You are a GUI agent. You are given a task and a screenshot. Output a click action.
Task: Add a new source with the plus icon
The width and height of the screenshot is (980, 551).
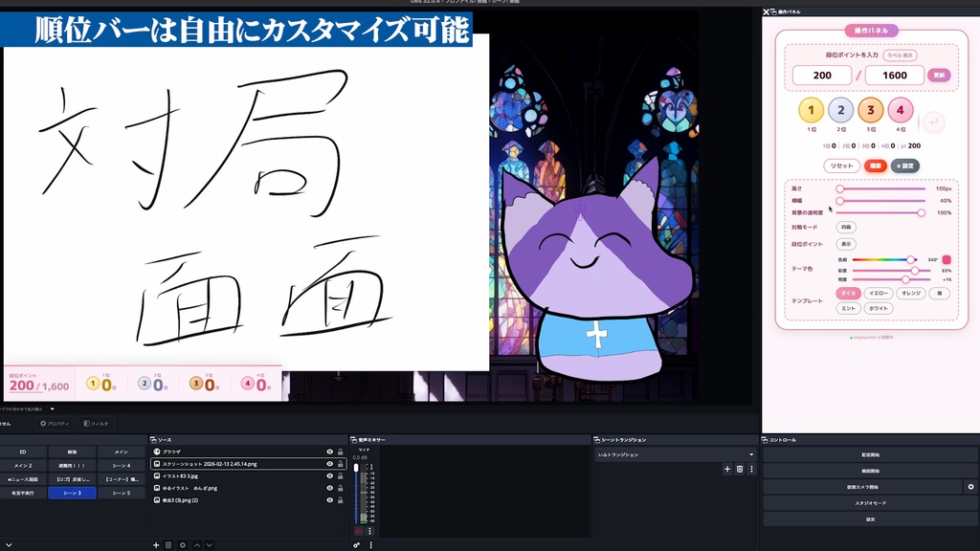[x=155, y=545]
